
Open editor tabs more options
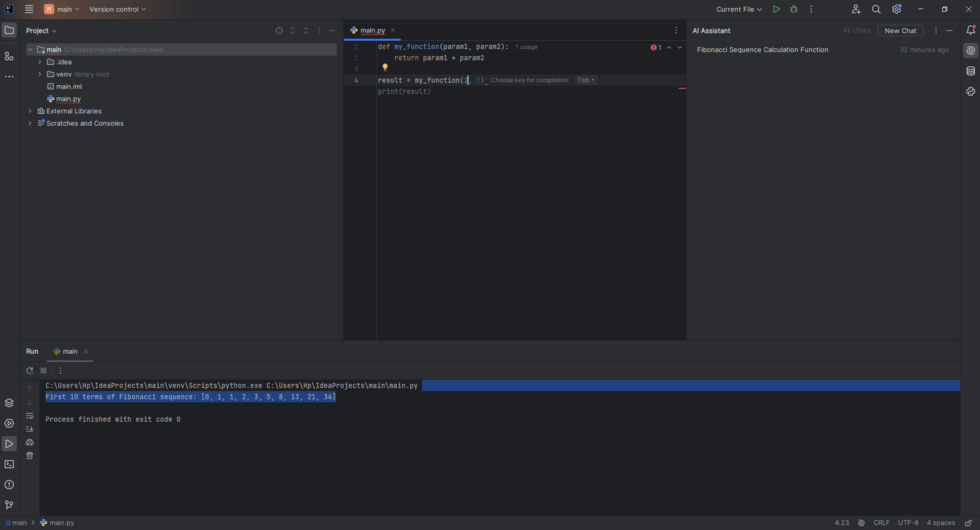coord(676,31)
